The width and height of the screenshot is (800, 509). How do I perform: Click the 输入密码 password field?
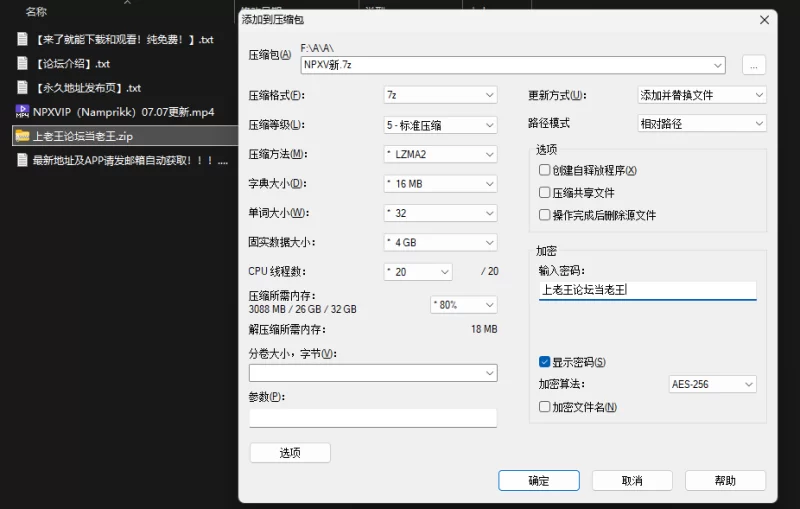pos(647,290)
